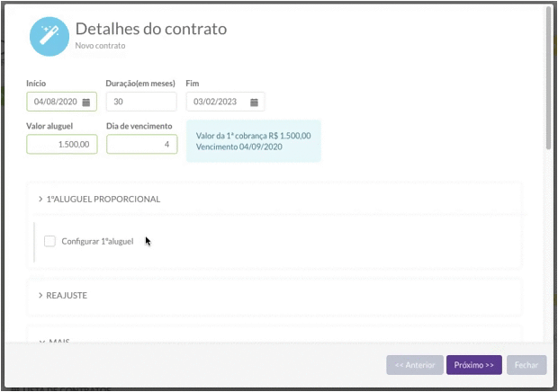
Task: Expand the 1ºALUGUEL PROPORCIONAL section
Action: pyautogui.click(x=99, y=199)
